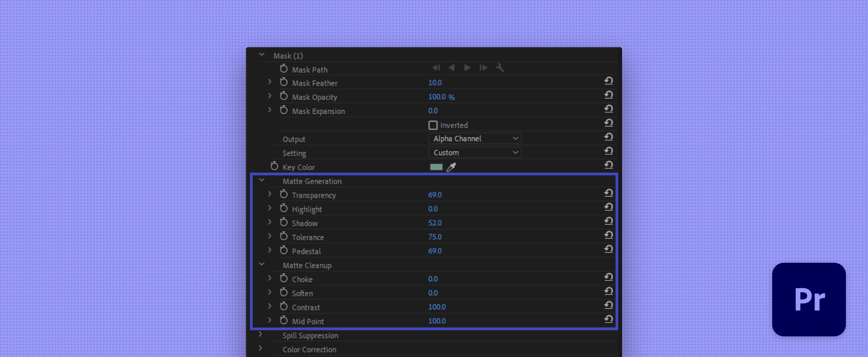Track selected mask backward one frame
This screenshot has width=868, height=357.
click(436, 68)
